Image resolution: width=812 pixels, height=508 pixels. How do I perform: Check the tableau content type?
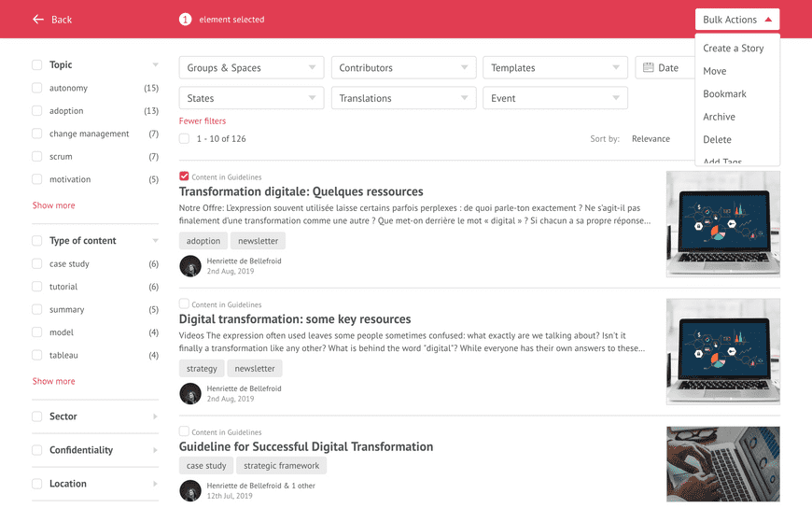point(36,355)
